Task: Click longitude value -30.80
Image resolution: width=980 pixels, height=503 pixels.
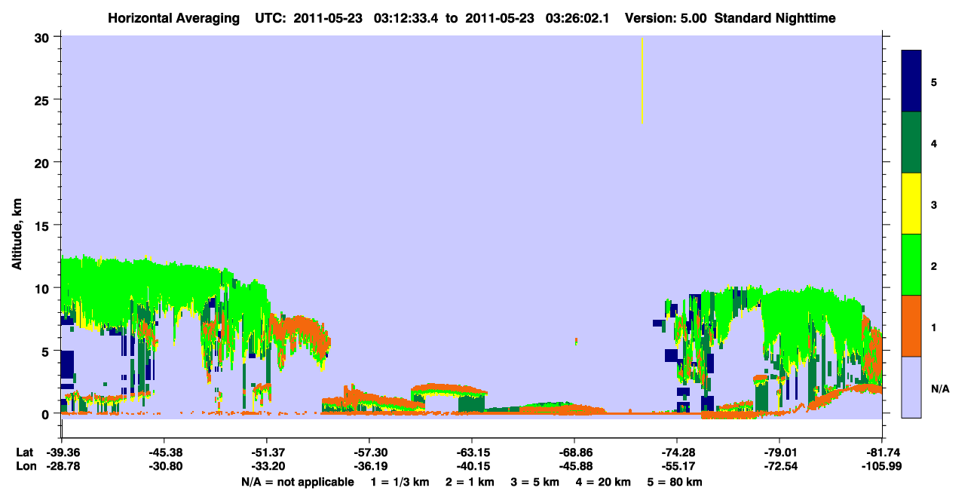Action: click(x=164, y=467)
